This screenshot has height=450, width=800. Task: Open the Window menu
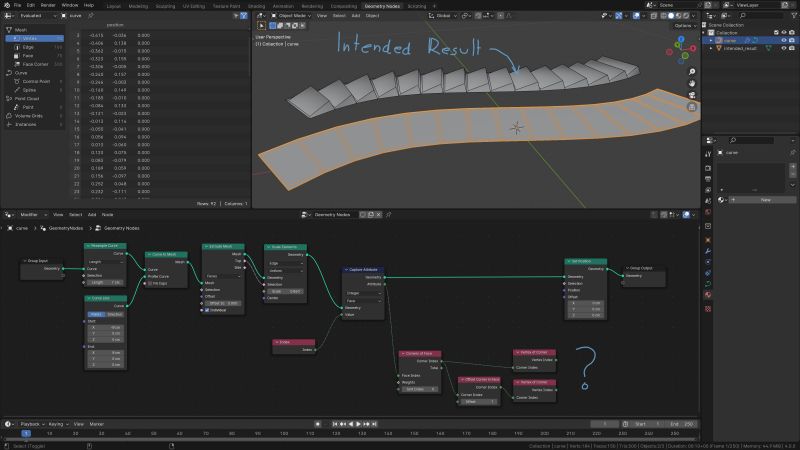click(70, 5)
